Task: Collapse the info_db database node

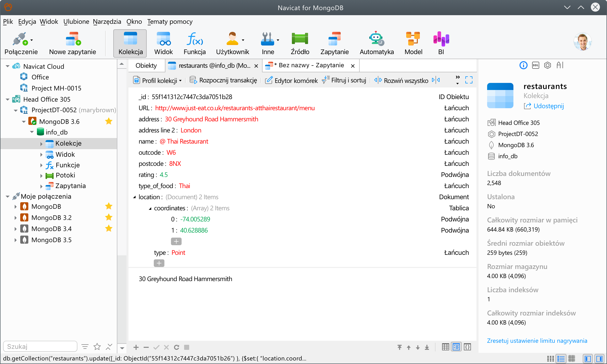Action: 32,132
